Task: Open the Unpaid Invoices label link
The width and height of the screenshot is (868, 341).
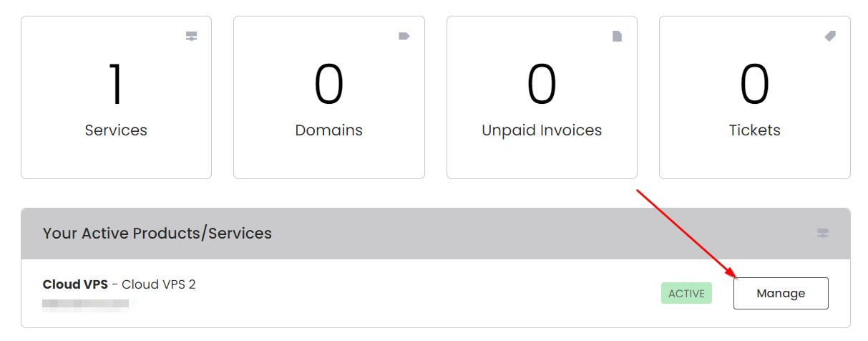Action: [542, 130]
